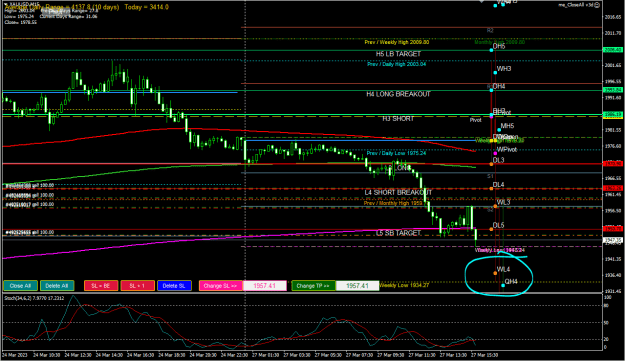625x361 pixels.
Task: Click the WH3 level marker dot
Action: click(495, 73)
